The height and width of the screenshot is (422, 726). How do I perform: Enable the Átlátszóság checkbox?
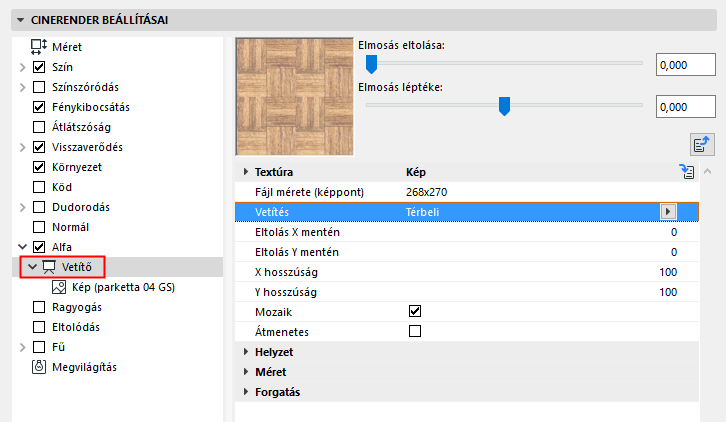(39, 127)
